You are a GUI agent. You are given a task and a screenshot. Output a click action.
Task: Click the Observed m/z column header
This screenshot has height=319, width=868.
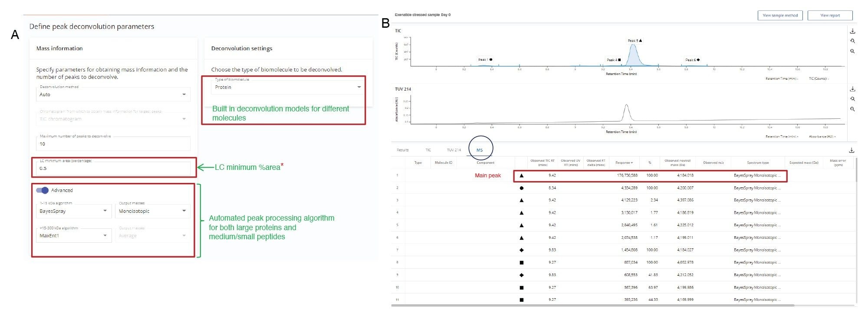coord(713,163)
